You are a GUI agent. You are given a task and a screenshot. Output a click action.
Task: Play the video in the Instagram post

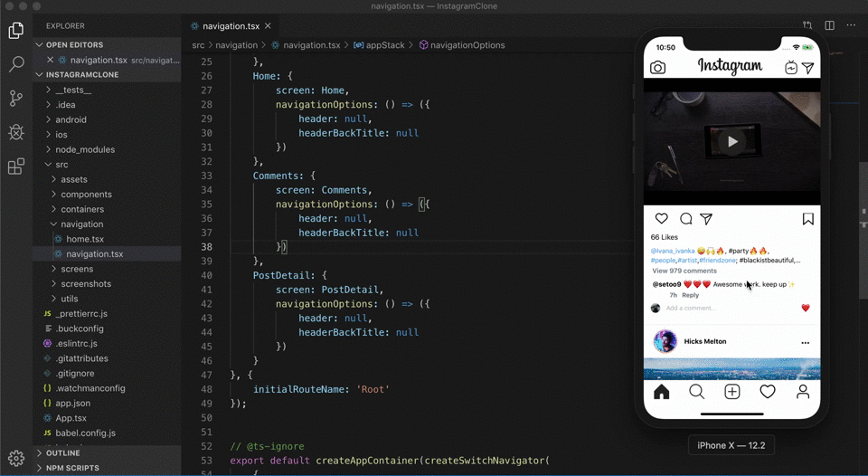[x=731, y=142]
